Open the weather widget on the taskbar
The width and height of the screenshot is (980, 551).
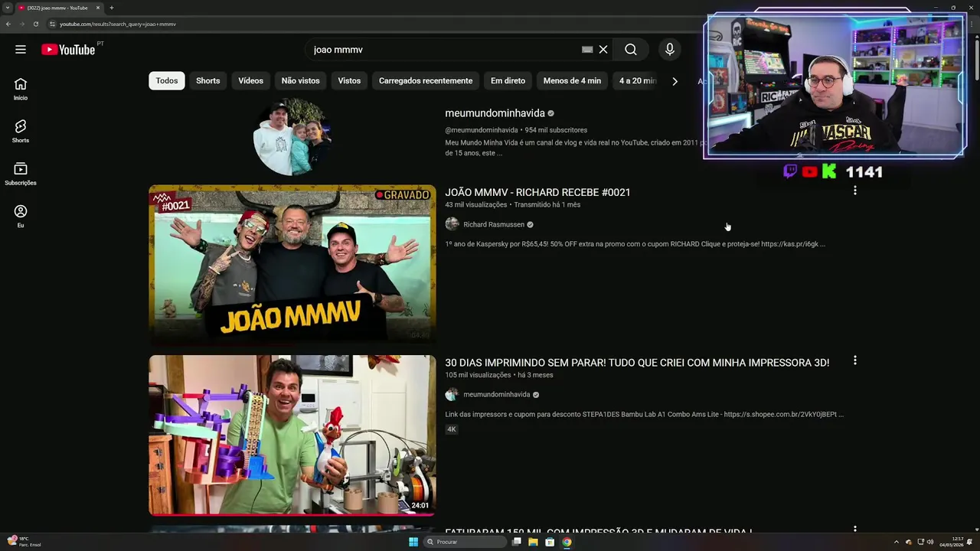(24, 542)
